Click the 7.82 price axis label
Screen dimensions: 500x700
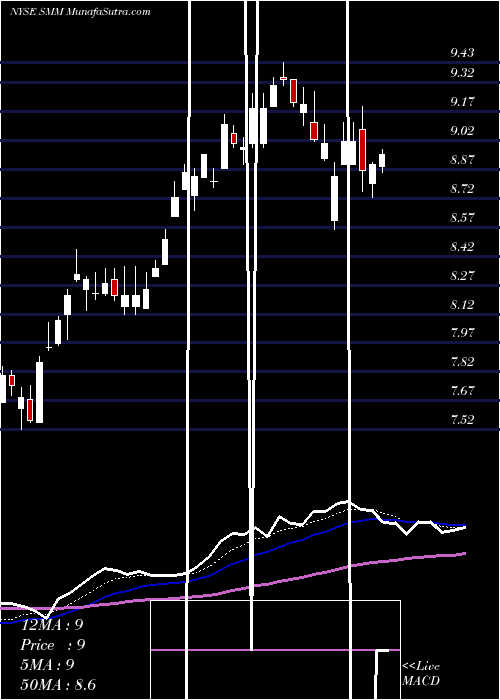pyautogui.click(x=462, y=362)
